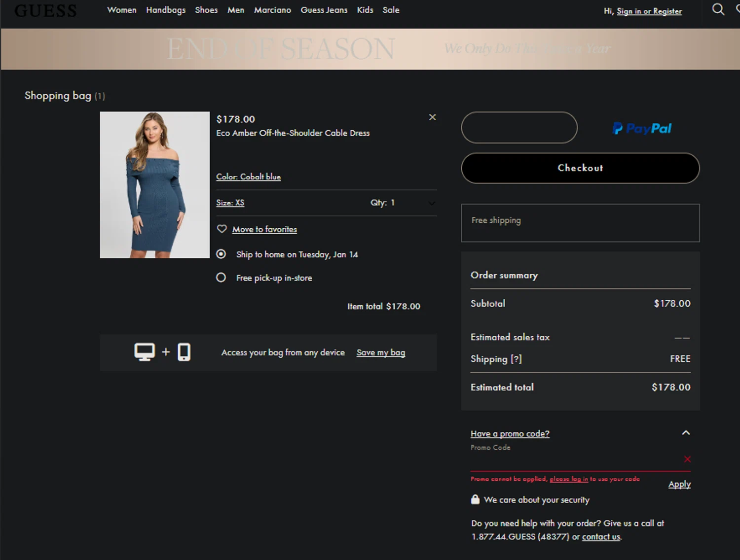The width and height of the screenshot is (740, 560).
Task: Click the Free shipping box
Action: pos(580,223)
